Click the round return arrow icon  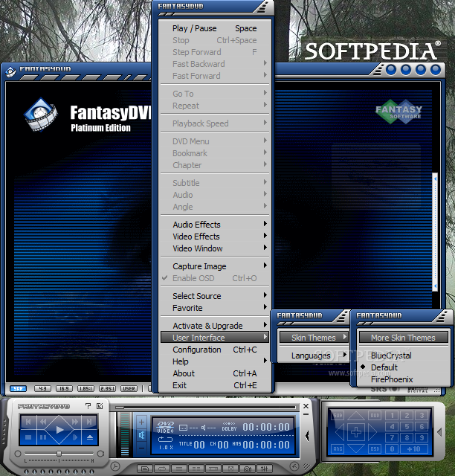point(294,466)
